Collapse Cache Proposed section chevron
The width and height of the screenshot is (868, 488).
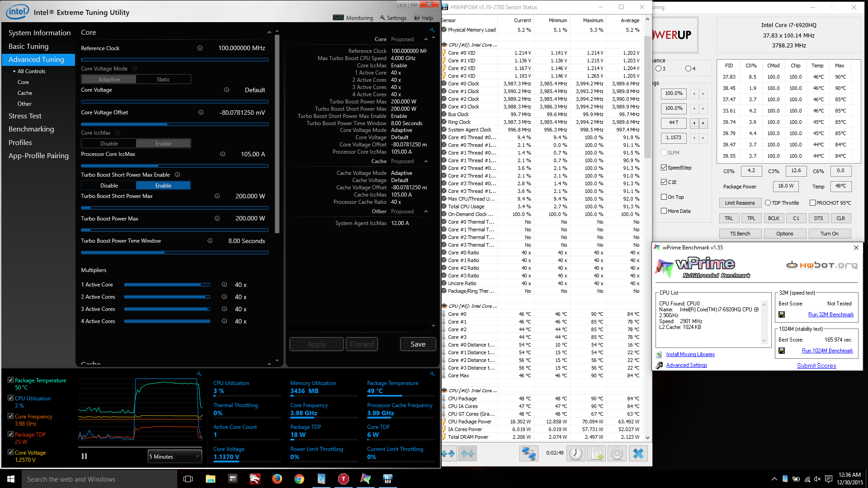[426, 161]
